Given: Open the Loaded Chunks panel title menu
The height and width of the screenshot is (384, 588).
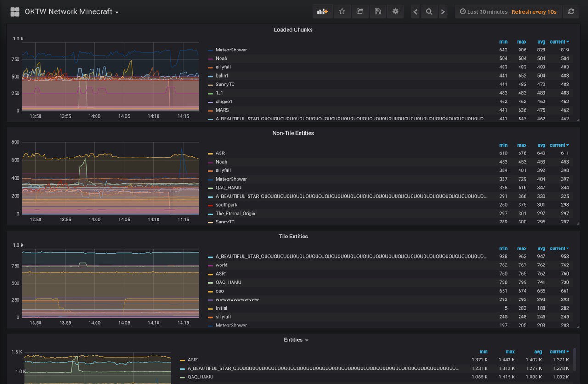Looking at the screenshot, I should click(x=293, y=30).
